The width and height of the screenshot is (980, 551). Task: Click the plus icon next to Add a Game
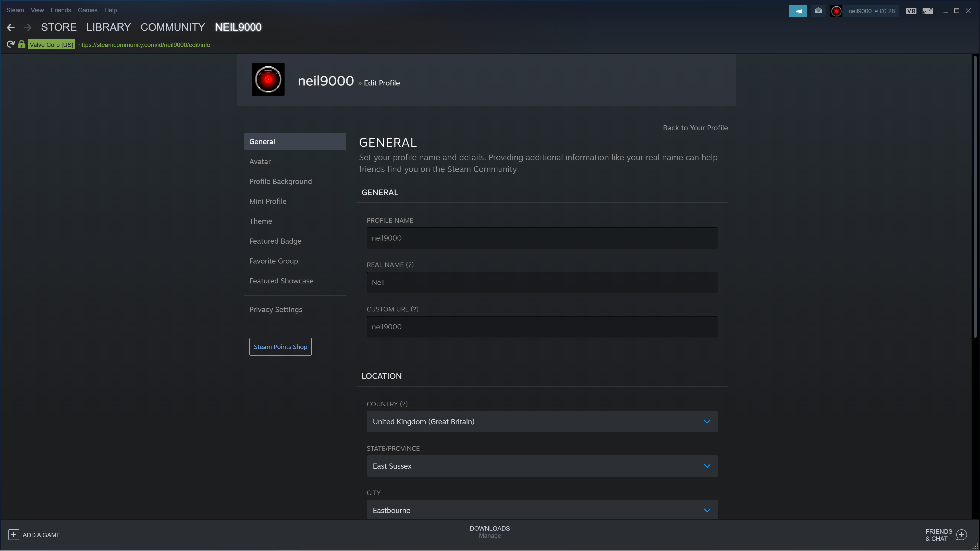point(14,535)
